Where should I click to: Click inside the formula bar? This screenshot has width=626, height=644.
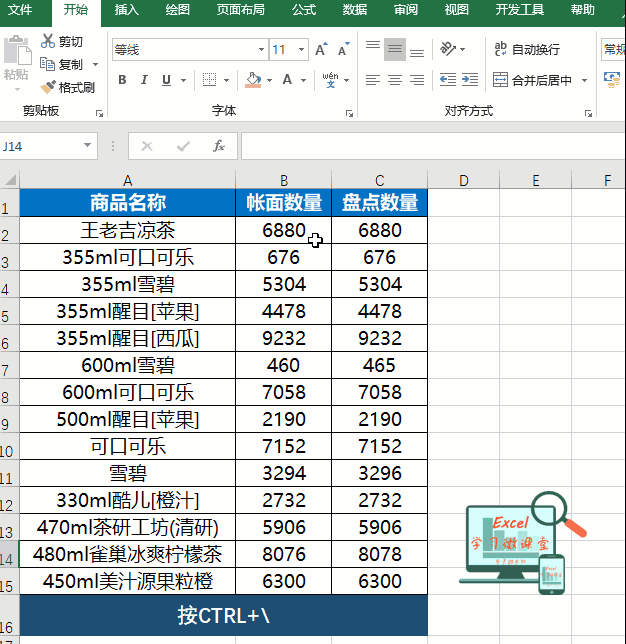tap(433, 146)
